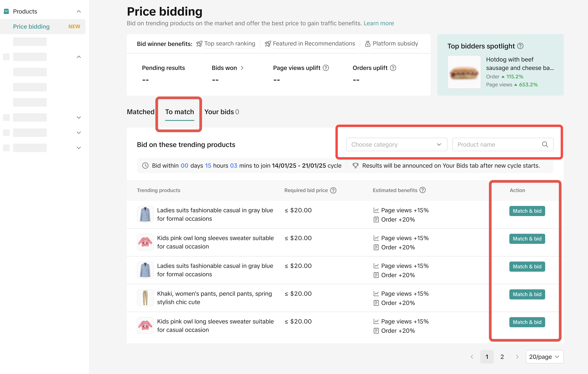
Task: Click the search magnifier in Product name field
Action: tap(545, 144)
